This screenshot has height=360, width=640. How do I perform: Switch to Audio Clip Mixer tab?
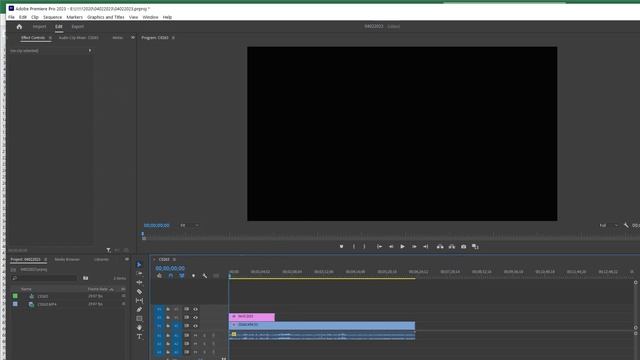(x=78, y=38)
